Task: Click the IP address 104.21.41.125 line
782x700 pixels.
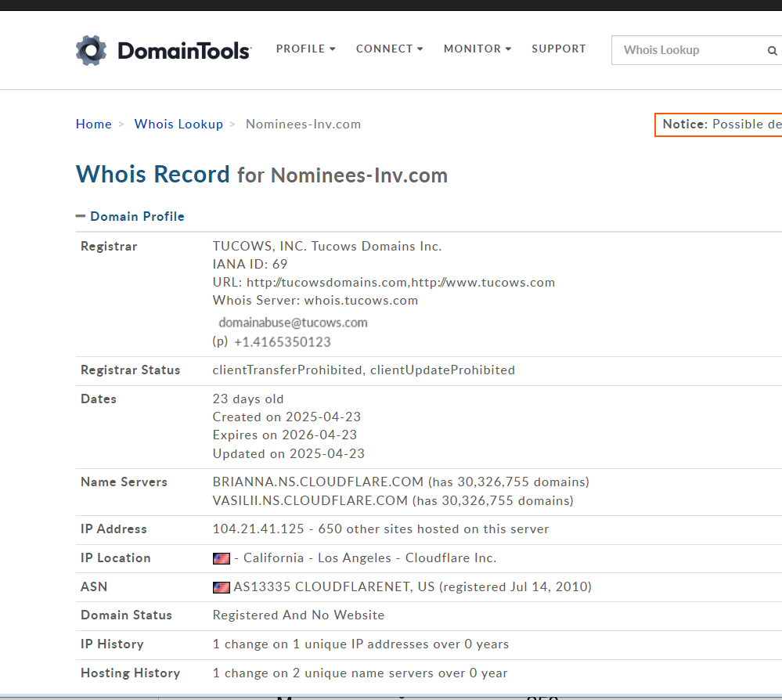Action: coord(380,529)
